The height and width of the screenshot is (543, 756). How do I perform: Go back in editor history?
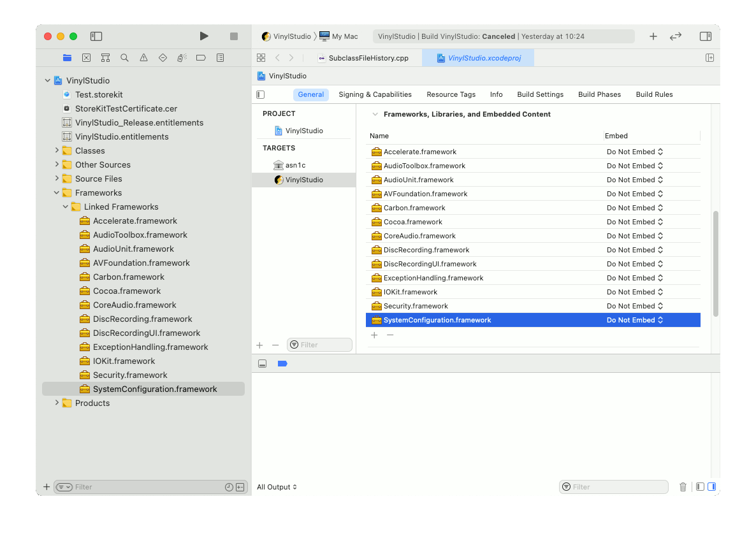tap(277, 58)
